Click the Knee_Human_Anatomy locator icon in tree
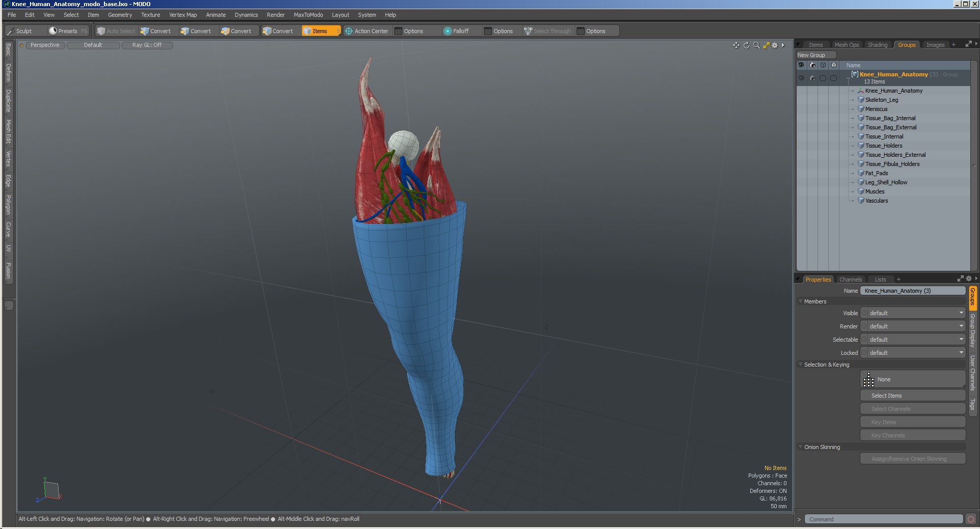The image size is (980, 529). (x=861, y=91)
